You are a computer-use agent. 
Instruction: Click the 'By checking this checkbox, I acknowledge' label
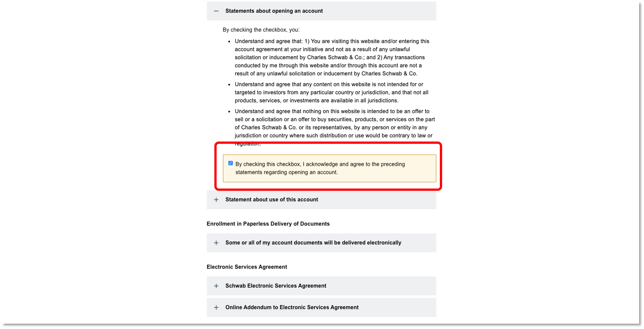pyautogui.click(x=320, y=164)
